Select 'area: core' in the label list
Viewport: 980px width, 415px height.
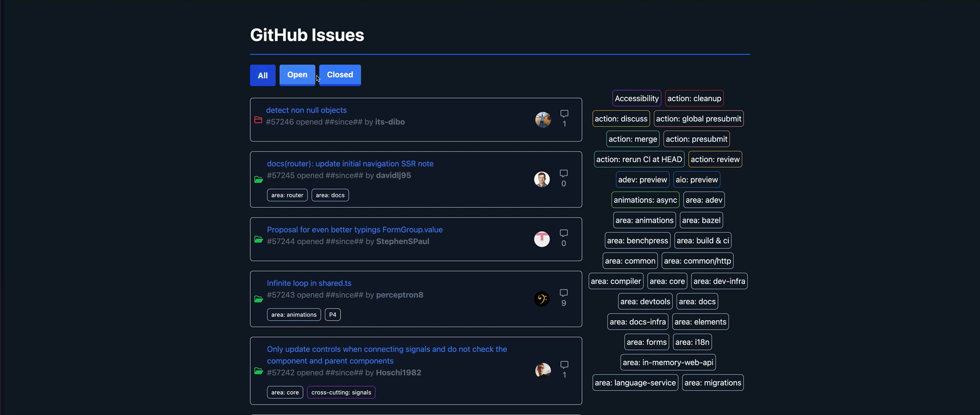(667, 281)
